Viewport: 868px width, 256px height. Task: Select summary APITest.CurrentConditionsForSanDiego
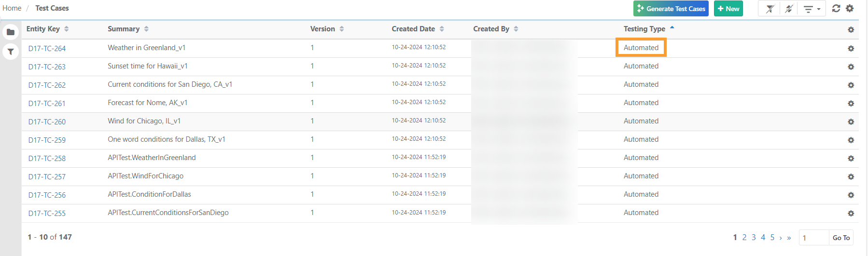(168, 213)
